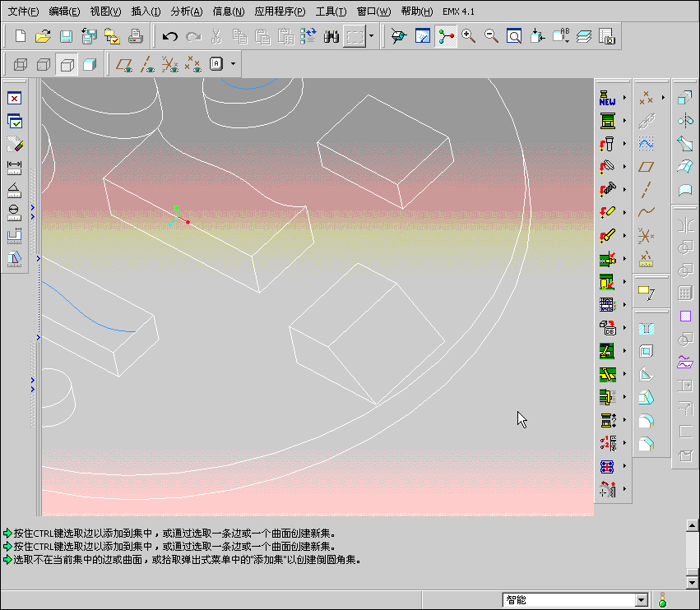The height and width of the screenshot is (610, 700).
Task: Open the EMX 4.1 menu
Action: pyautogui.click(x=457, y=12)
